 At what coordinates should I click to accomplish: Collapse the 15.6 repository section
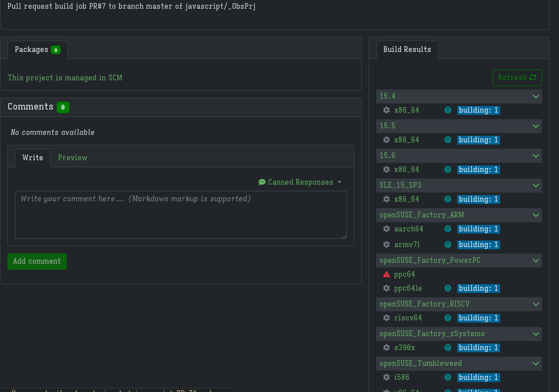coord(536,156)
